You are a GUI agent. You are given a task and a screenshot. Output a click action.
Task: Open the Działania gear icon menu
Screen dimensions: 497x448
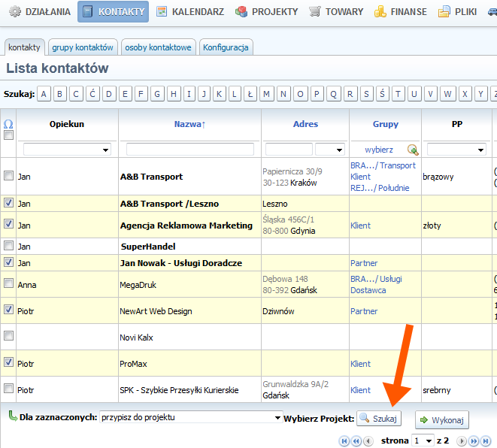pyautogui.click(x=14, y=12)
